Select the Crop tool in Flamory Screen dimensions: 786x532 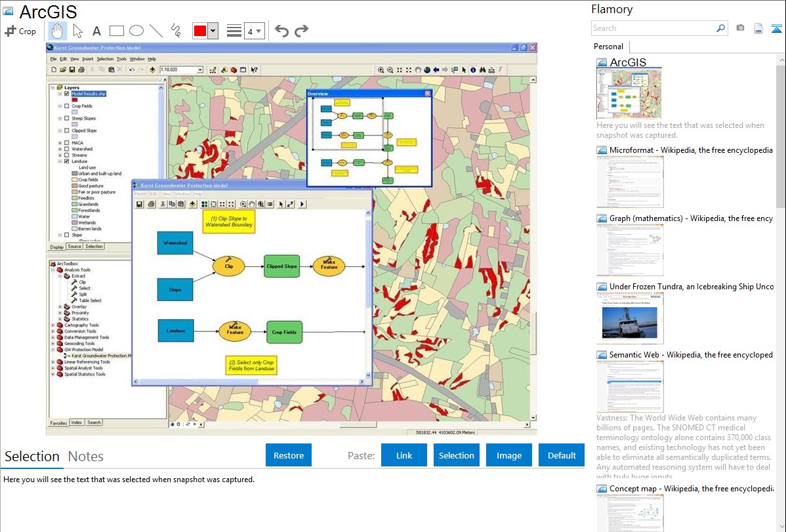20,31
